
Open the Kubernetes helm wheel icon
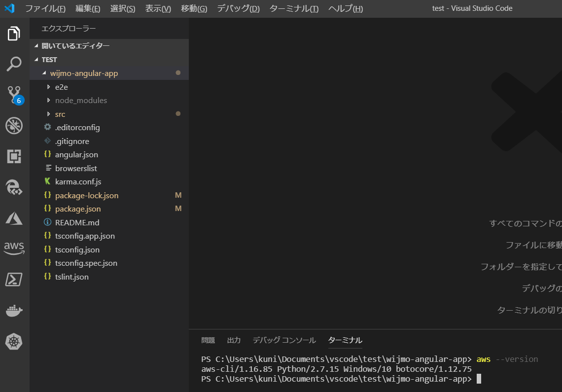coord(14,341)
